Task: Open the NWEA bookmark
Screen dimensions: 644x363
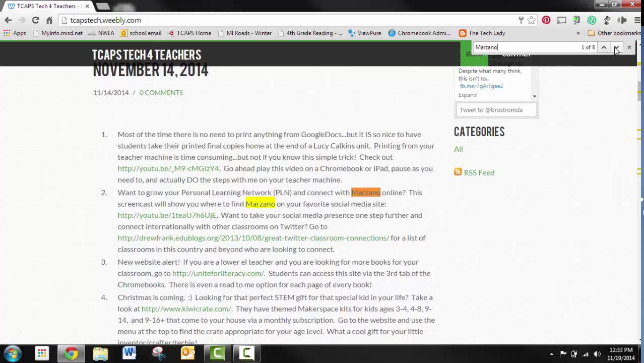Action: click(x=101, y=33)
